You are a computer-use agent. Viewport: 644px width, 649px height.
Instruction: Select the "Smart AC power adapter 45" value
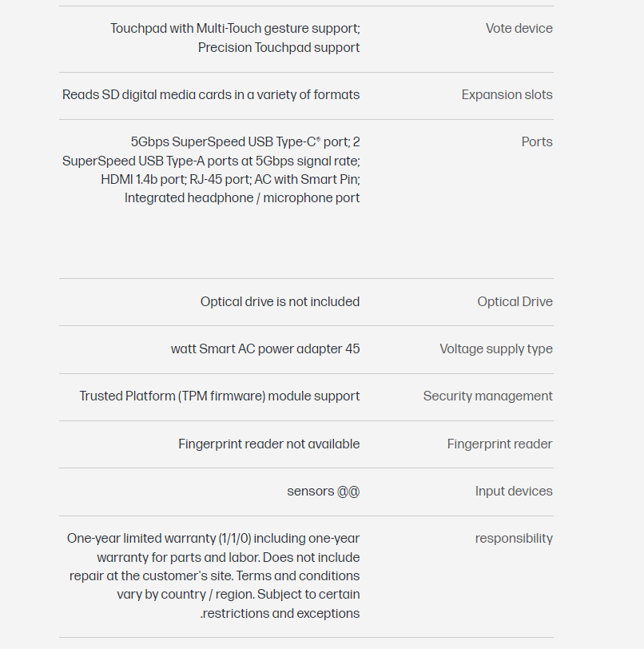pyautogui.click(x=265, y=349)
